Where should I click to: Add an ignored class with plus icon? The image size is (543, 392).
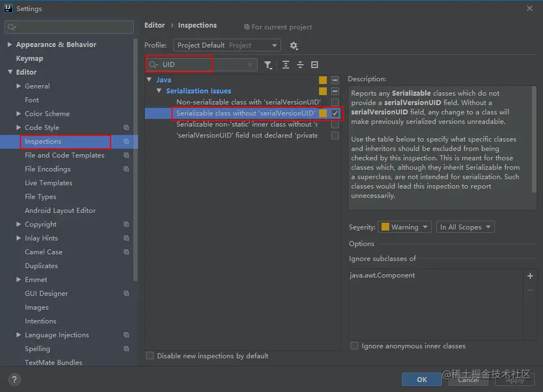click(530, 276)
